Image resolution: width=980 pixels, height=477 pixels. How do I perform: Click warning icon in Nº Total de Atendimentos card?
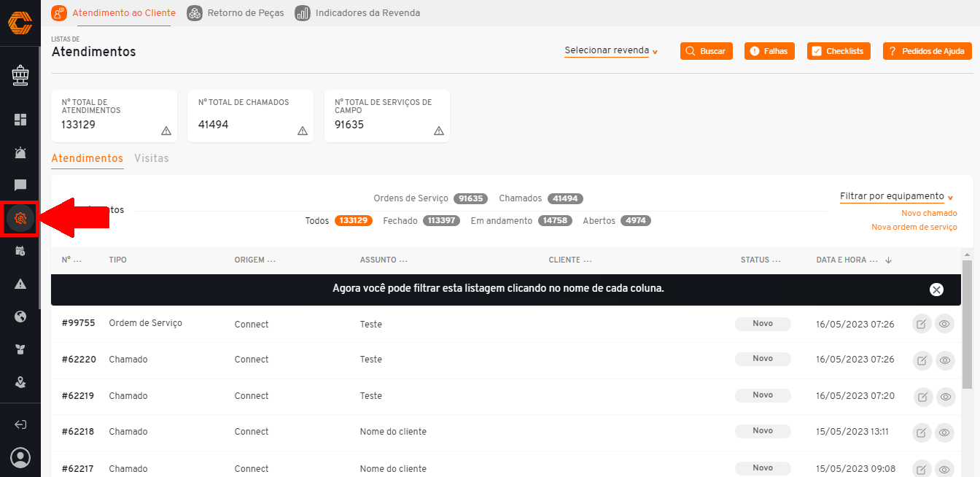(166, 131)
